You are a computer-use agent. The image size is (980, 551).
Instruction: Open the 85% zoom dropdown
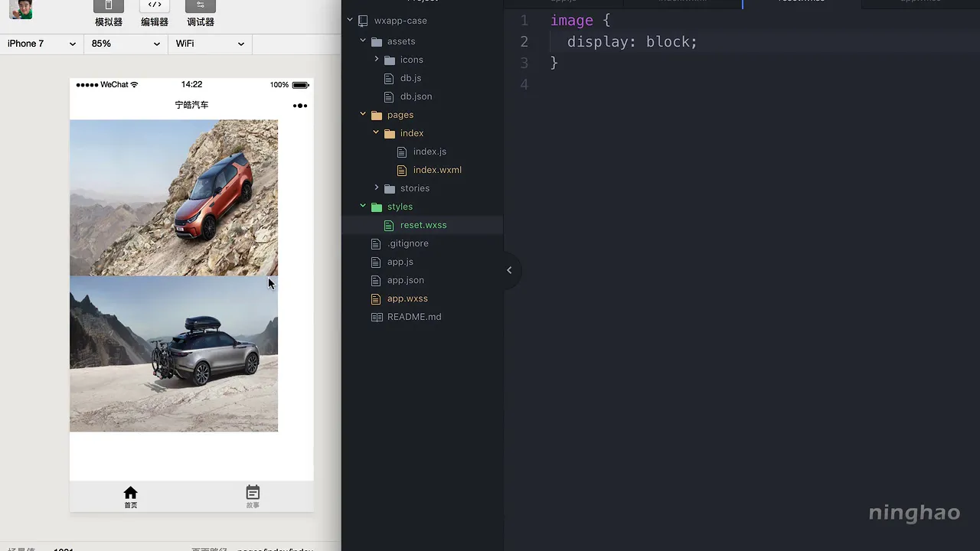point(126,44)
